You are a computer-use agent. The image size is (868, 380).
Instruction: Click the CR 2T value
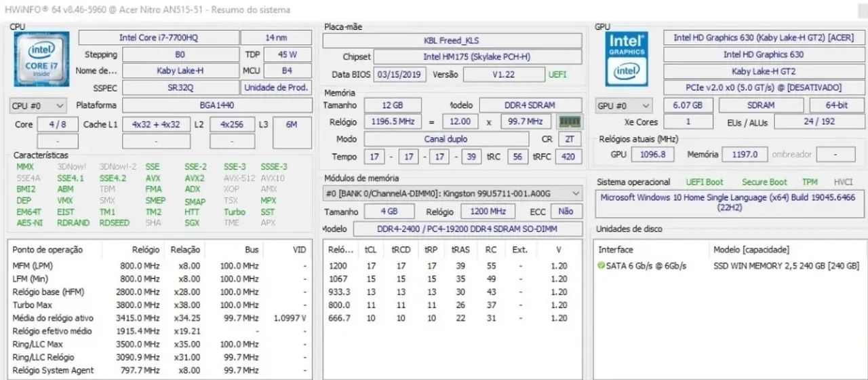tap(568, 139)
